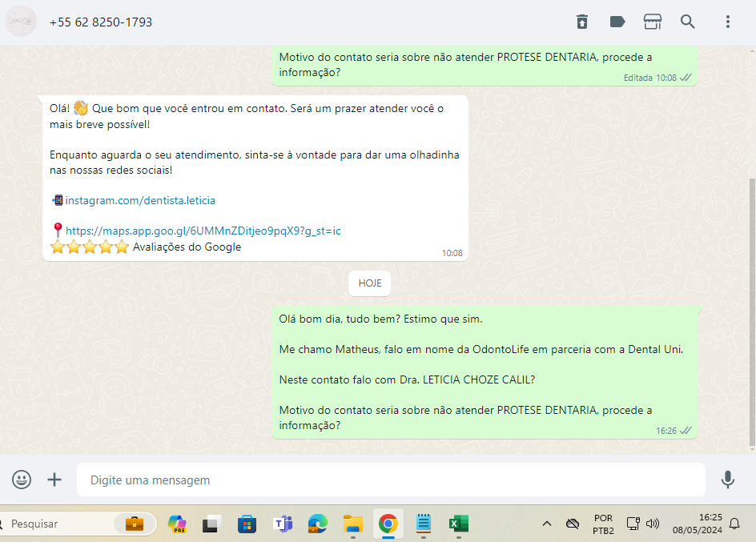The height and width of the screenshot is (542, 756).
Task: Open the emoji picker
Action: 22,480
